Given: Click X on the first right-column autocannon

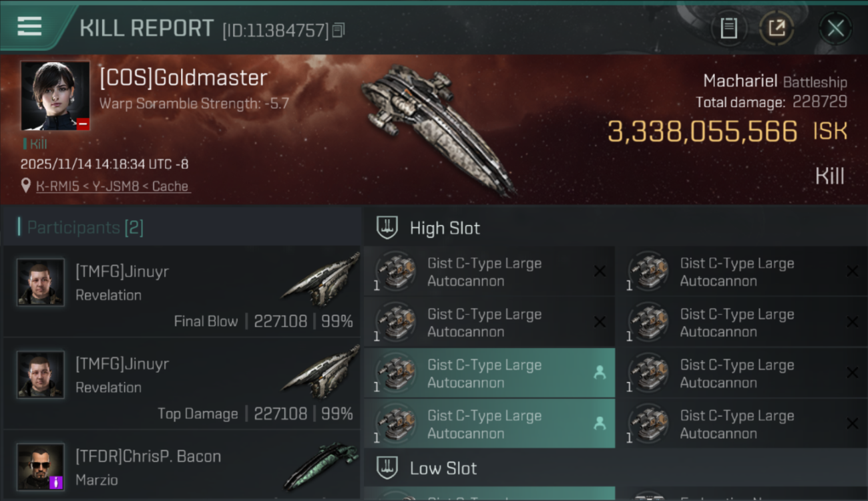Looking at the screenshot, I should click(852, 271).
